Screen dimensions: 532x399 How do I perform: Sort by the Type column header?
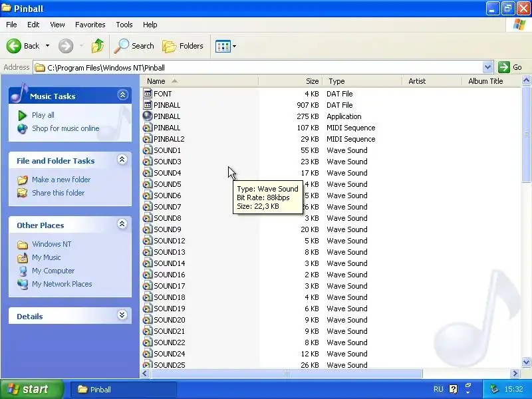362,81
